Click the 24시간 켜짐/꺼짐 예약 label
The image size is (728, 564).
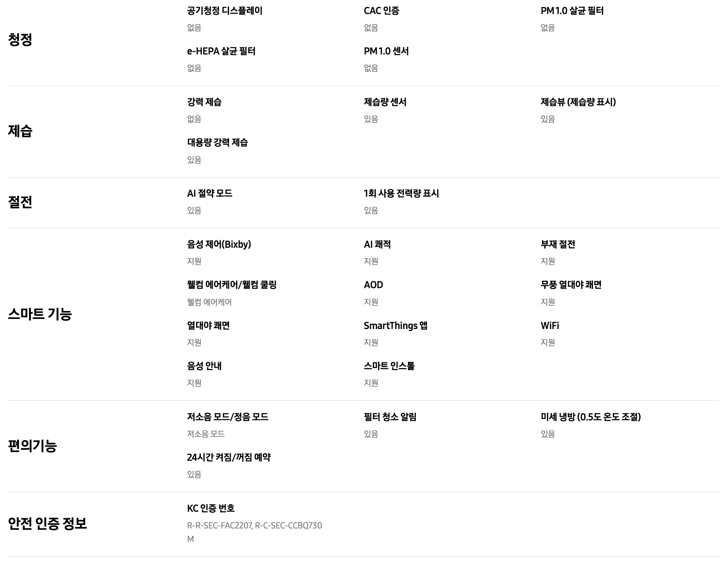[x=229, y=457]
